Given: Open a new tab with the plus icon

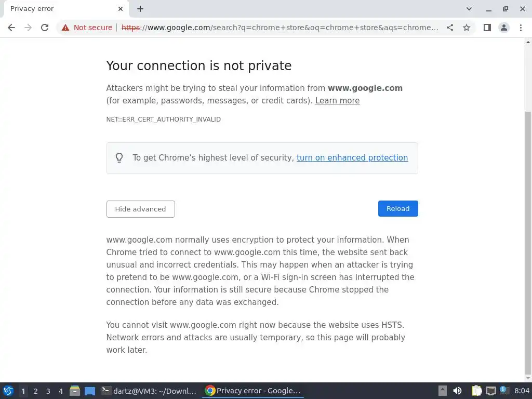Looking at the screenshot, I should coord(140,9).
